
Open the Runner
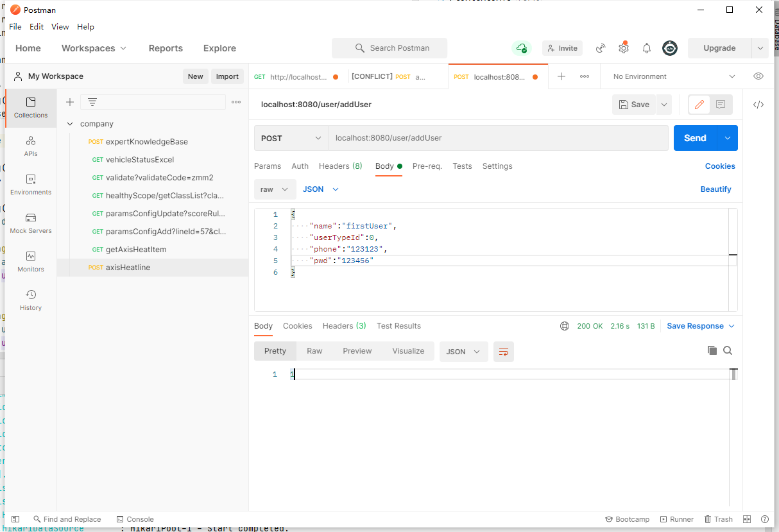(676, 519)
